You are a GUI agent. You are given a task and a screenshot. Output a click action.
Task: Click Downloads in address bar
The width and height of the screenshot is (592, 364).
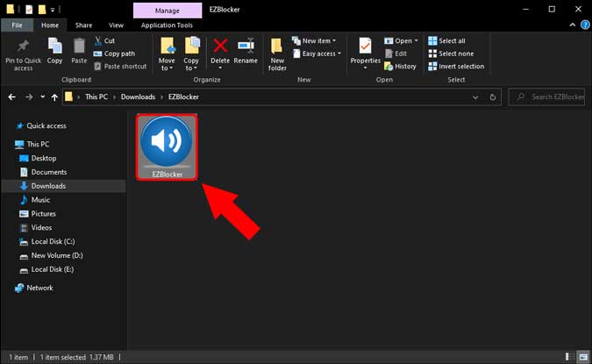[x=138, y=97]
